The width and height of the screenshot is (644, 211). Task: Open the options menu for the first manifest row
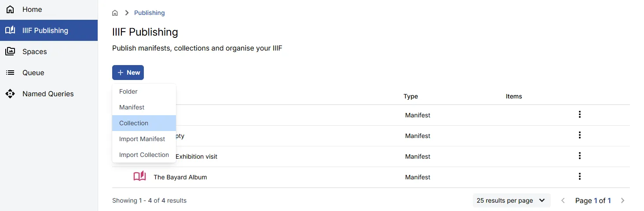580,115
